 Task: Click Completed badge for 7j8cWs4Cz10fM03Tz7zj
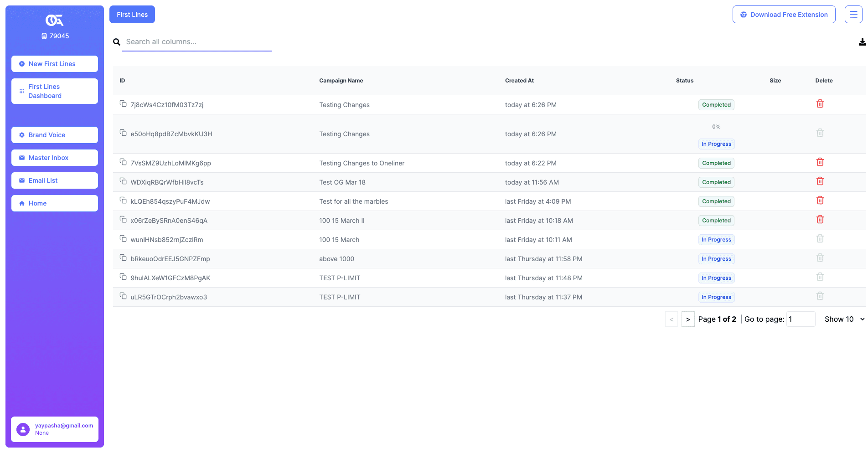click(x=716, y=105)
